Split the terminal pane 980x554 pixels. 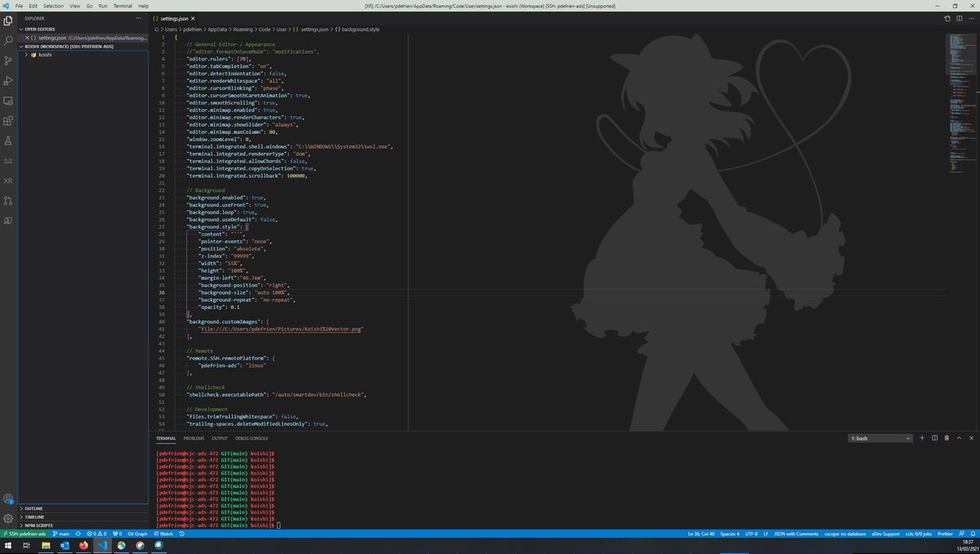934,438
